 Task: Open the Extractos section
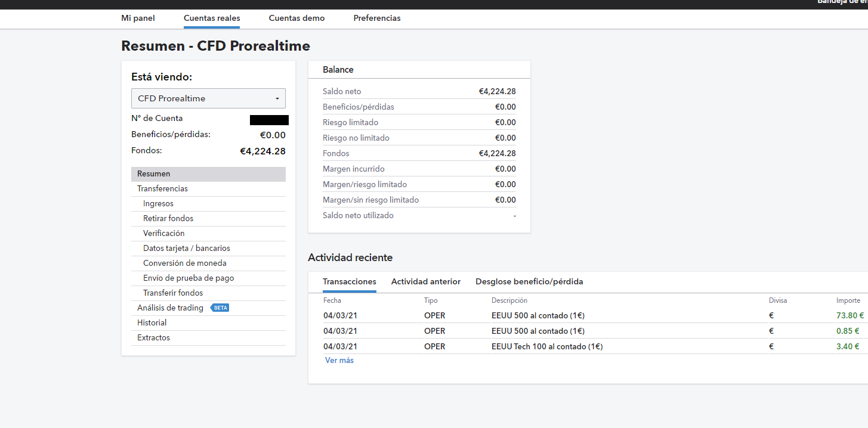153,338
